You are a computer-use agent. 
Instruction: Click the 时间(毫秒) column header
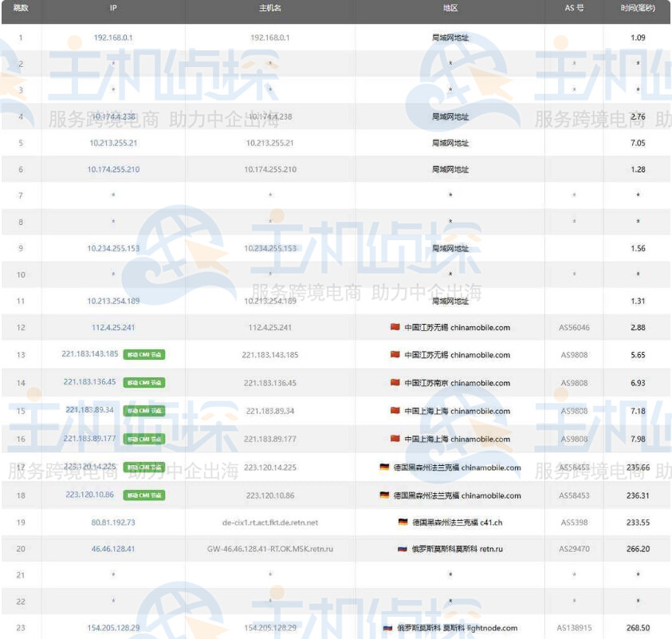click(x=638, y=8)
